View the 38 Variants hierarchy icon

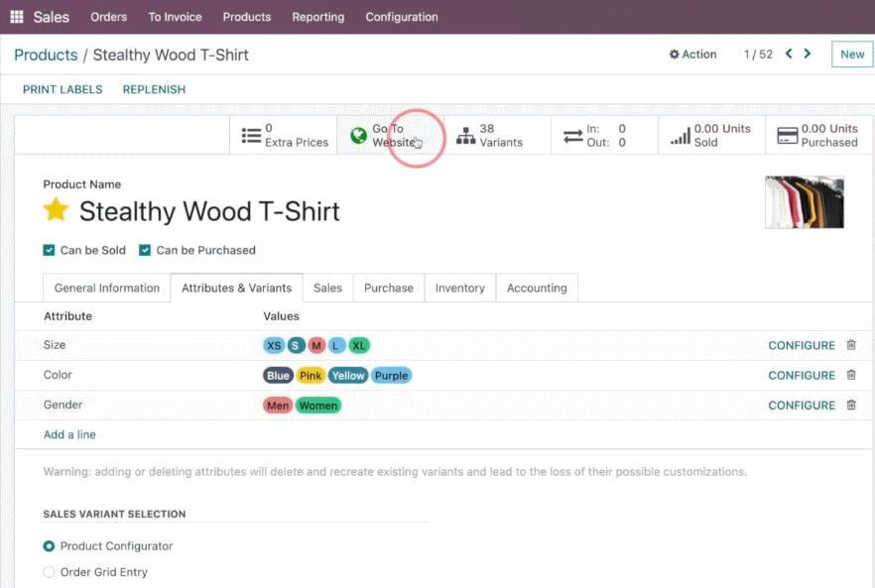[465, 136]
